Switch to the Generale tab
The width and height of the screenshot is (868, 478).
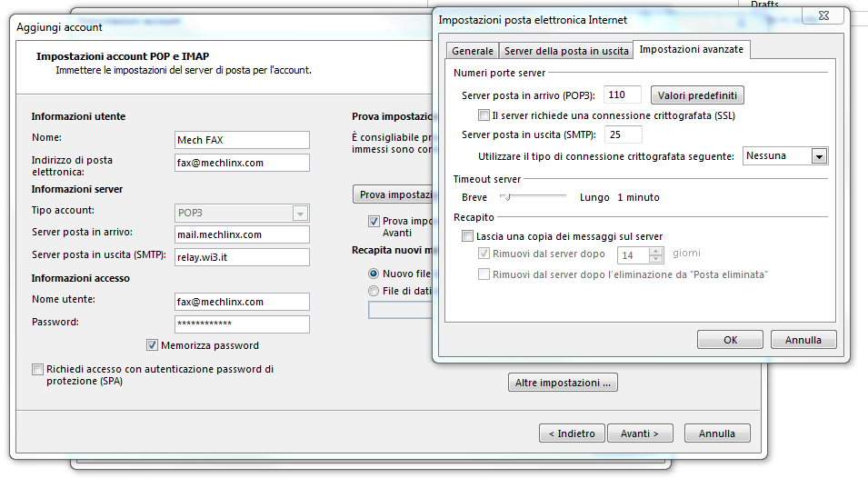pos(472,51)
